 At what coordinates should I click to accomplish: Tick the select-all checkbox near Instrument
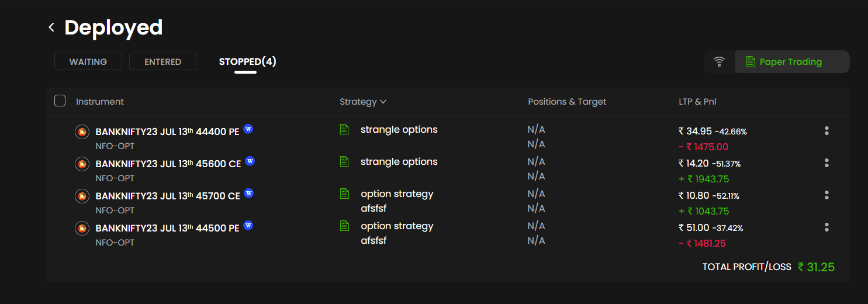click(60, 101)
